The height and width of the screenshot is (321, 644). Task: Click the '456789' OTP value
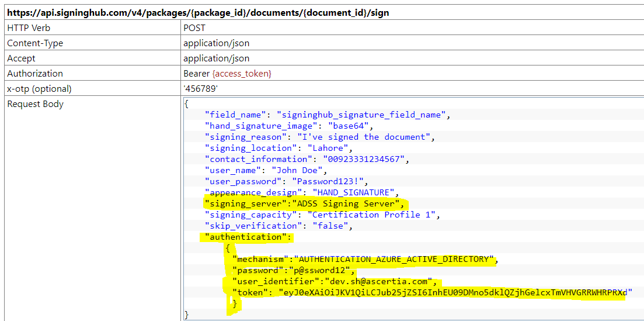coord(200,89)
